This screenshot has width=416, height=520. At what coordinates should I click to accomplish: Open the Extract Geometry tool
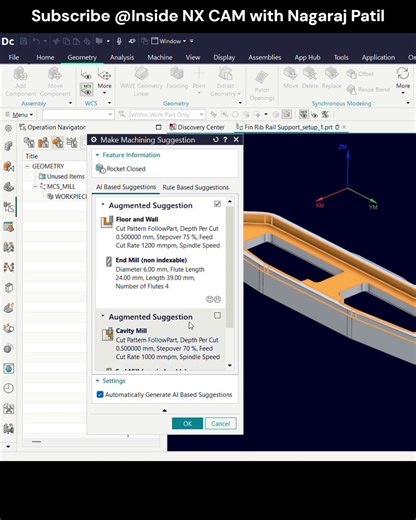[x=225, y=74]
